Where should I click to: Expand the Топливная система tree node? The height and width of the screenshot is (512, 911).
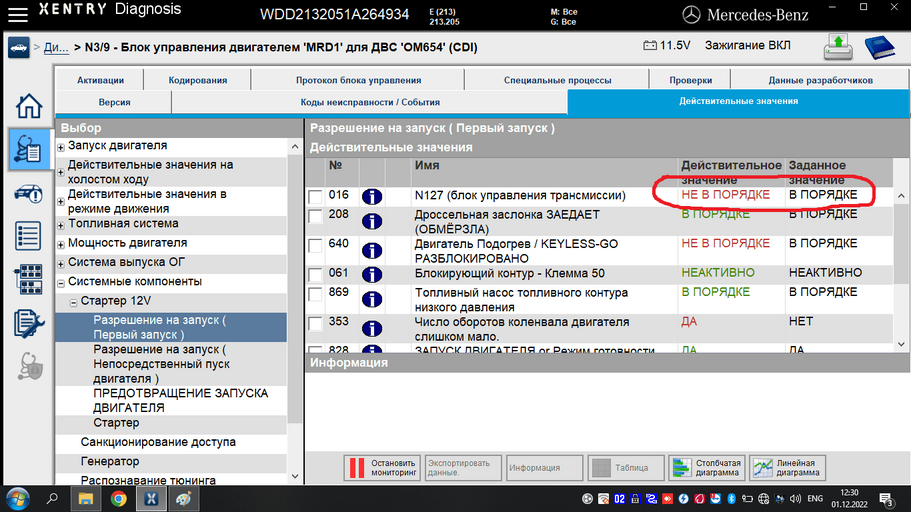point(61,225)
